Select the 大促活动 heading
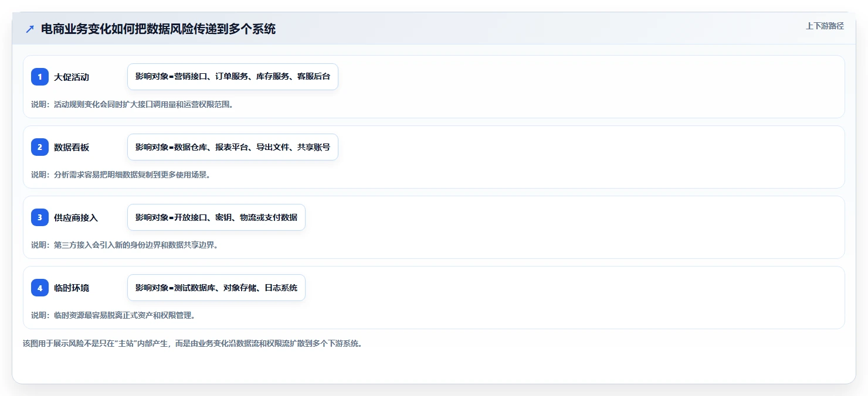Image resolution: width=868 pixels, height=396 pixels. point(72,77)
